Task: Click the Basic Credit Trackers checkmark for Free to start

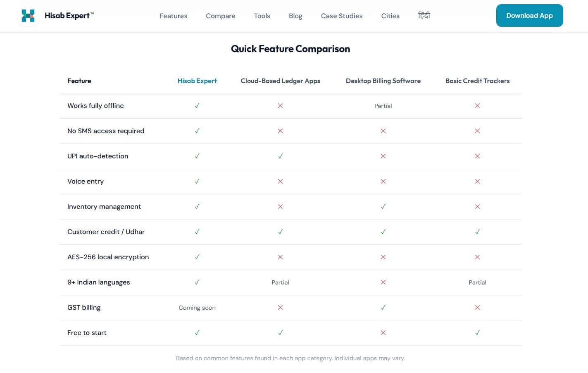Action: (x=477, y=332)
